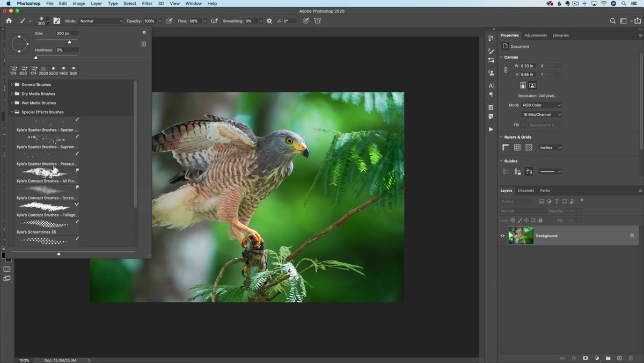Switch to the Channels tab
This screenshot has height=363, width=644.
(526, 191)
